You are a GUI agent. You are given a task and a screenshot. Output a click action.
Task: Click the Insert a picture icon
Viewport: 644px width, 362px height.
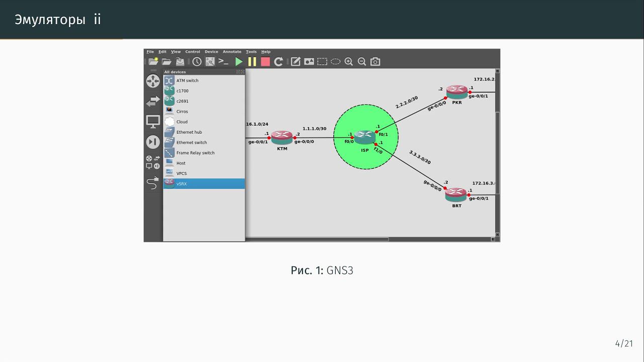[x=309, y=61]
